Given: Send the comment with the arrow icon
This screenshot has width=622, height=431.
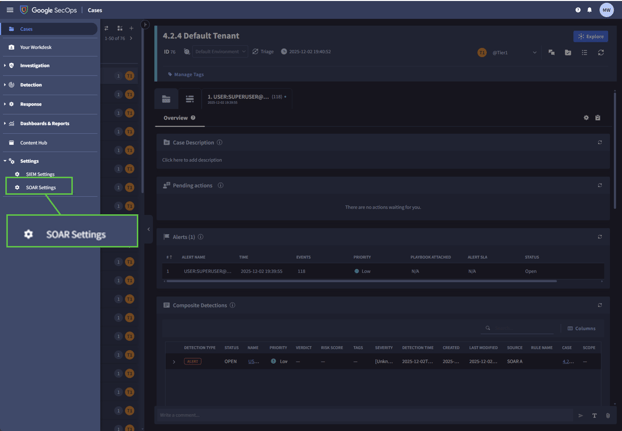Looking at the screenshot, I should pos(580,415).
